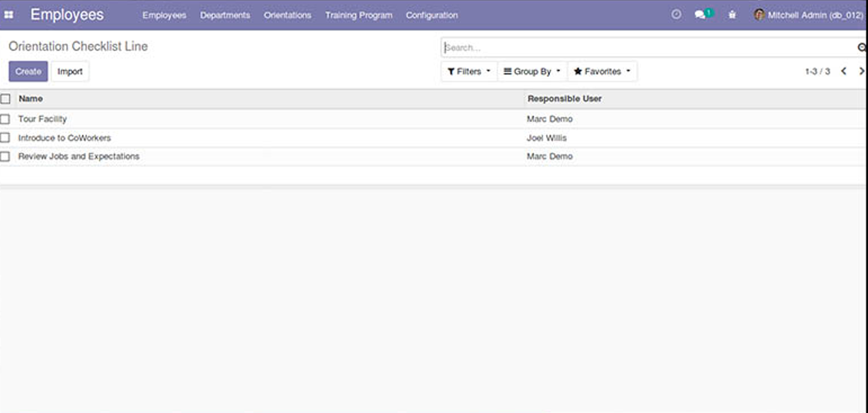Open Review Jobs and Expectations record
Viewport: 868px width, 413px height.
click(x=79, y=156)
